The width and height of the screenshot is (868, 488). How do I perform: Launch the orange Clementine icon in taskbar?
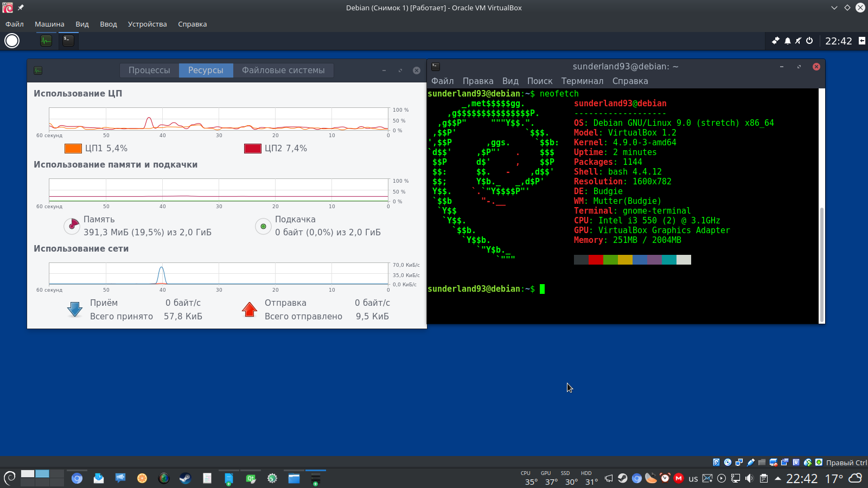(x=142, y=479)
